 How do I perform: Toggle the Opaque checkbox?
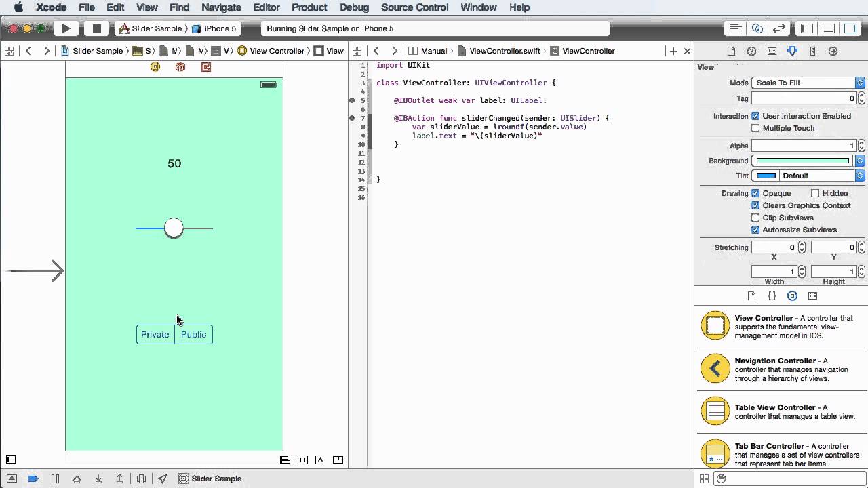click(x=755, y=193)
